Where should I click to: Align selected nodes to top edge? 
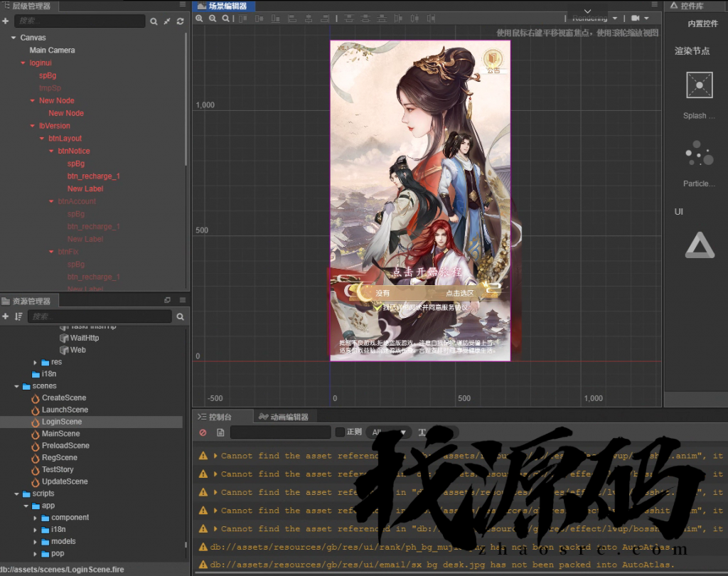[243, 18]
